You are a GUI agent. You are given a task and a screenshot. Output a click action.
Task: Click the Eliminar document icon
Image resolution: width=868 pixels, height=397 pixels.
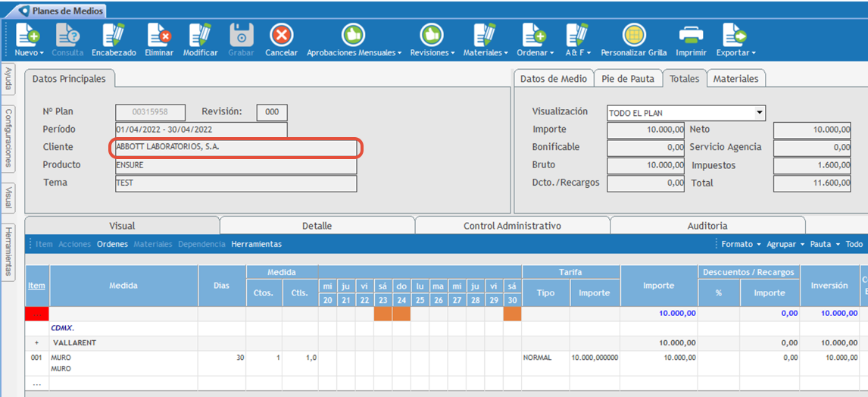tap(159, 36)
